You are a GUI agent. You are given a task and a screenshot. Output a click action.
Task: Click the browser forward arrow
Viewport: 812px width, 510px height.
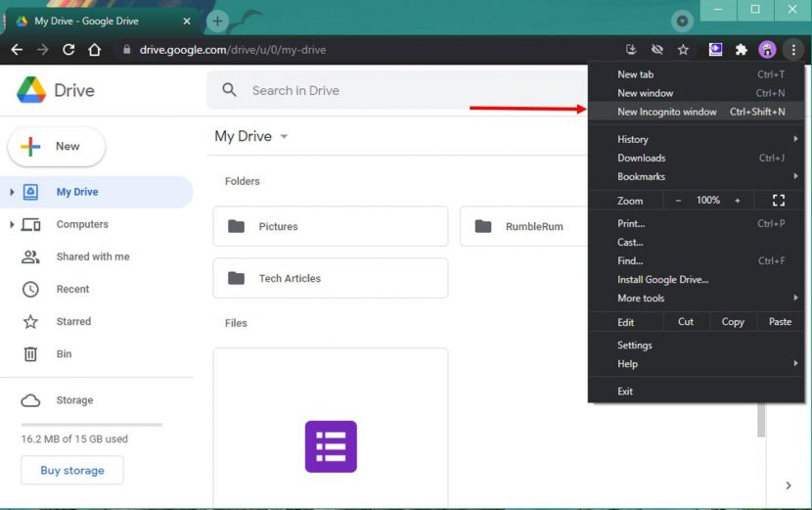(x=42, y=50)
